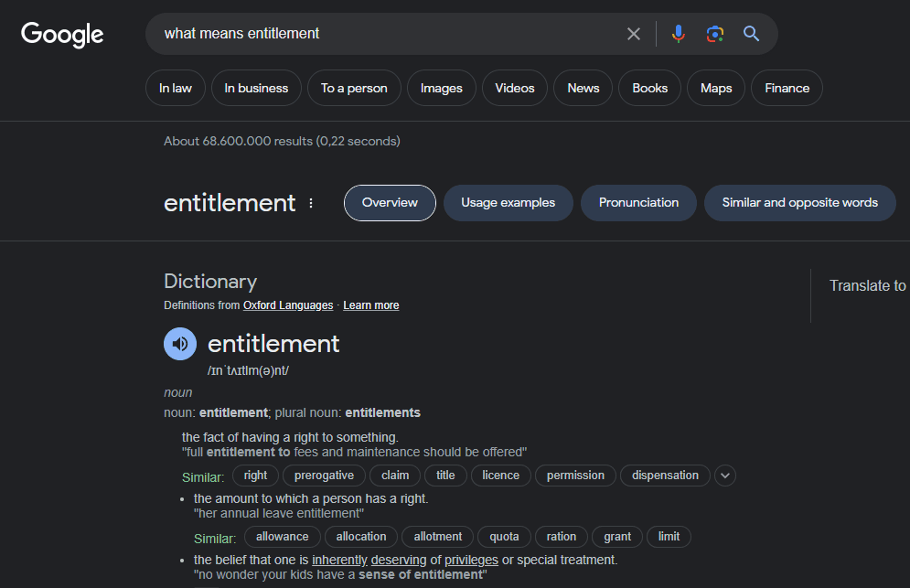Viewport: 910px width, 588px height.
Task: Play entitlement pronunciation audio
Action: pos(180,344)
